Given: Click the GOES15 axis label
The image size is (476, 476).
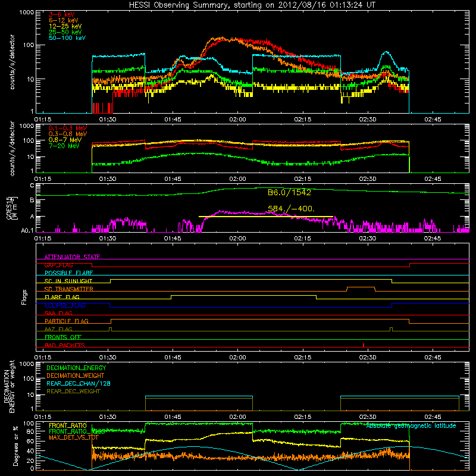Looking at the screenshot, I should click(x=9, y=208).
